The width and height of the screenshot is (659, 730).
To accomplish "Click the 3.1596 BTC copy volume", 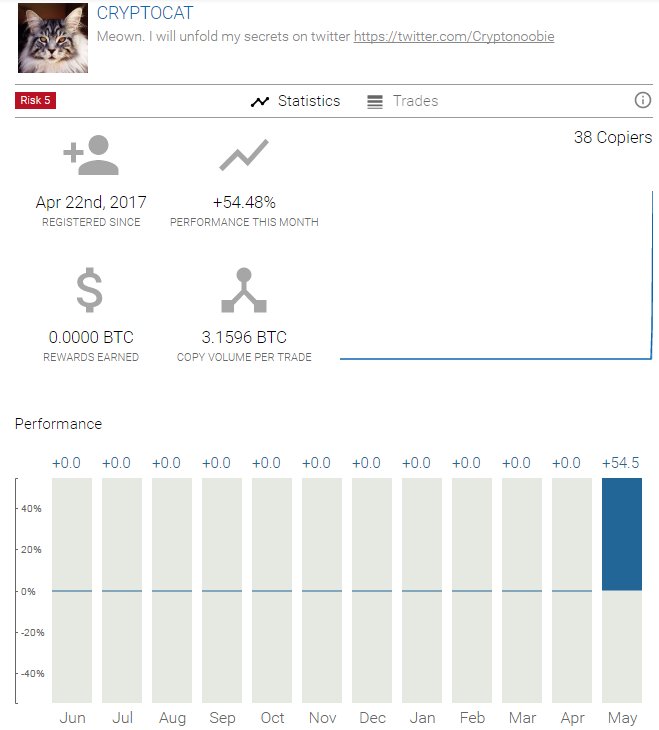I will point(244,337).
